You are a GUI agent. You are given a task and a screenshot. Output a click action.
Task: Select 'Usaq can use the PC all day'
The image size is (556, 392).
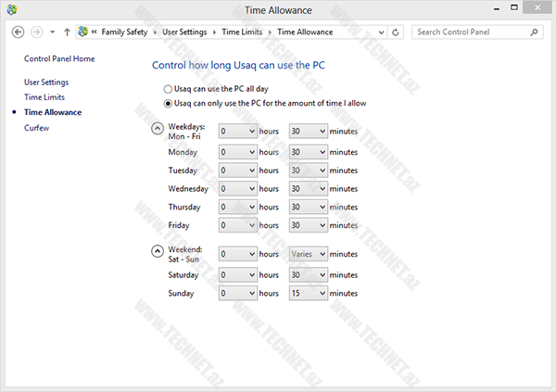coord(168,87)
